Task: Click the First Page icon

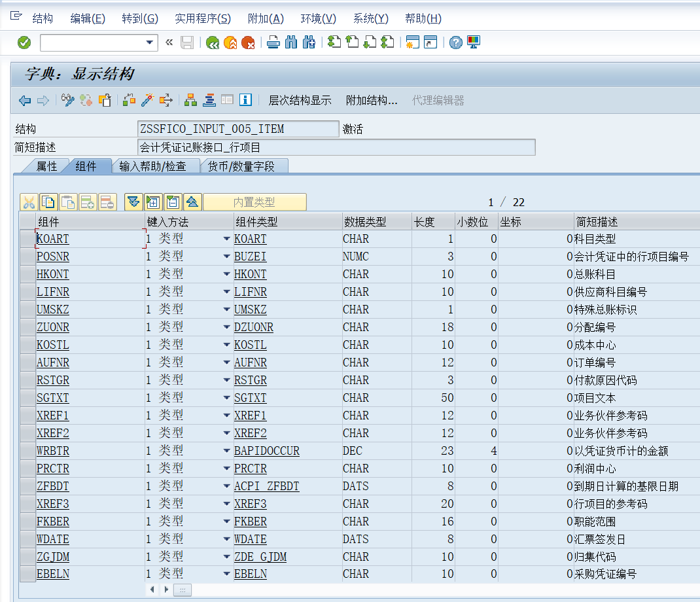Action: pyautogui.click(x=334, y=43)
